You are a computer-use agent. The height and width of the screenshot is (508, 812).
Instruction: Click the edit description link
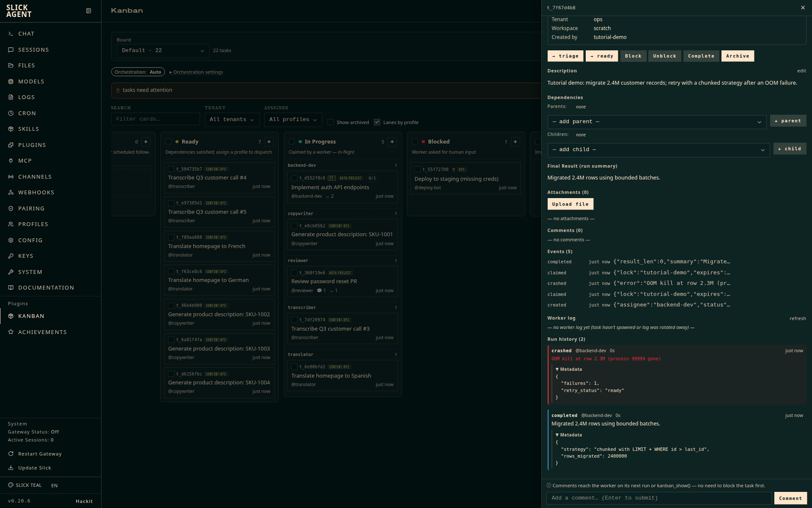tap(801, 71)
